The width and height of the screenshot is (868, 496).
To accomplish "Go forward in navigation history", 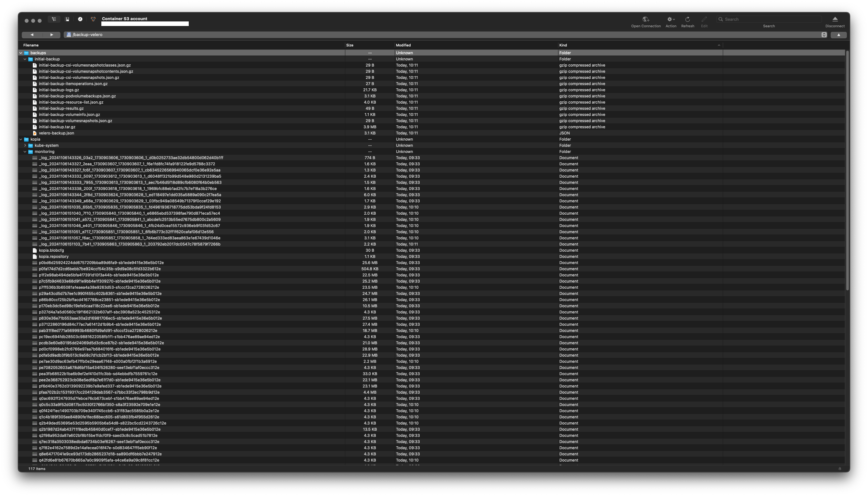I will (51, 35).
